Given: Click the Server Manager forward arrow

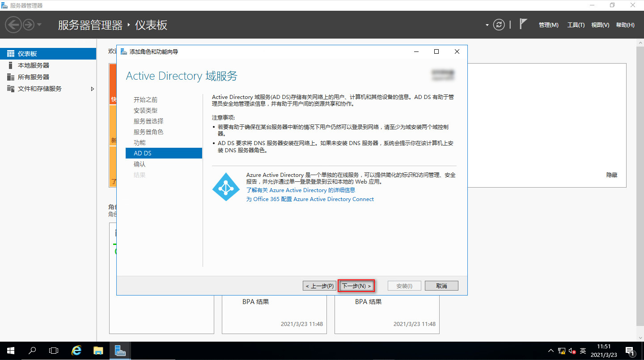Looking at the screenshot, I should tap(29, 24).
